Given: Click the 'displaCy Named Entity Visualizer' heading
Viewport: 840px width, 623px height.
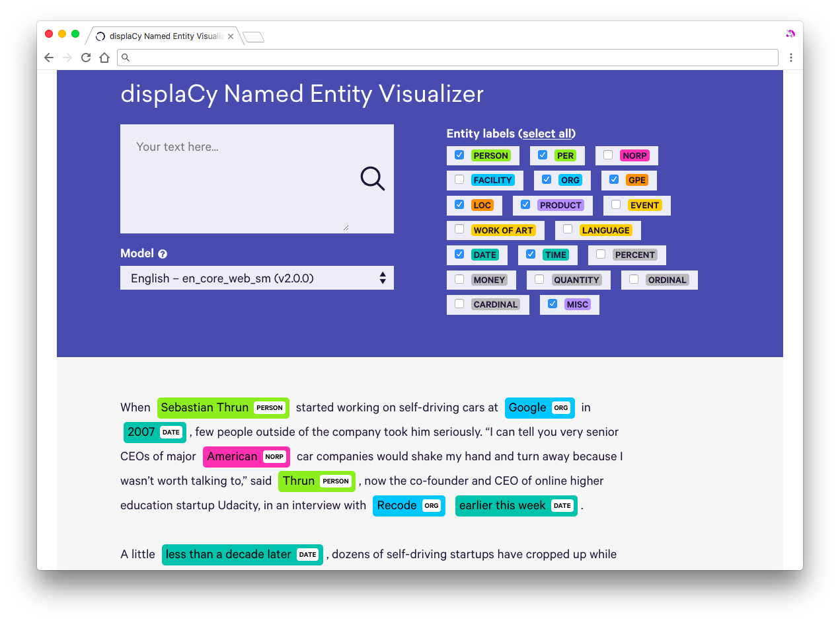Looking at the screenshot, I should point(302,94).
